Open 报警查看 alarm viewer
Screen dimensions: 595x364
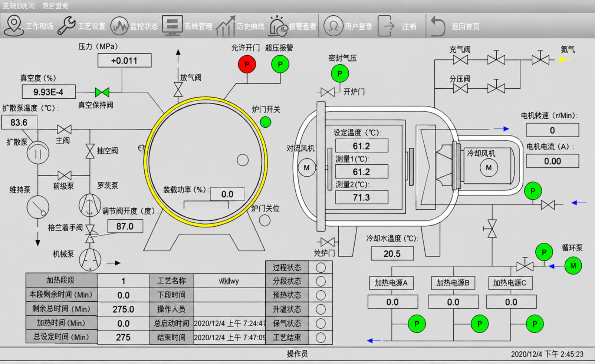pos(293,26)
